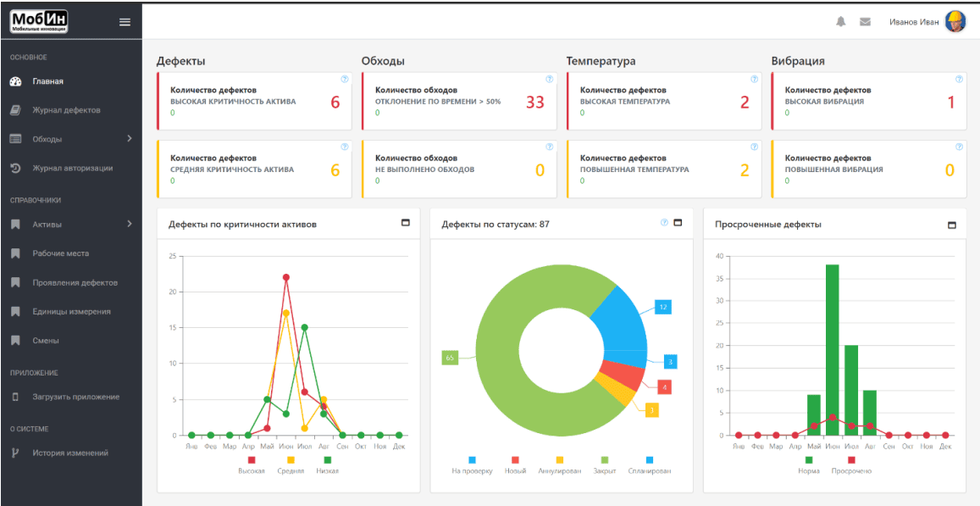980x506 pixels.
Task: Click the green Закрыт donut segment
Action: click(x=508, y=381)
